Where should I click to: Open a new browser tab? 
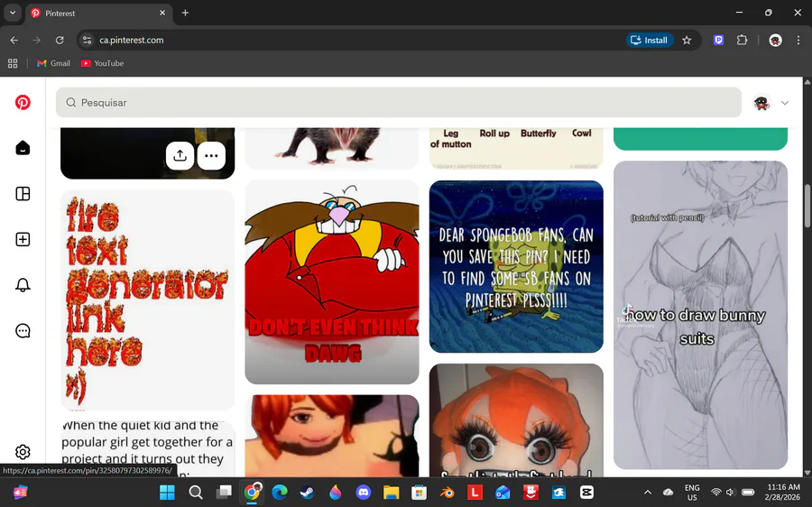185,13
